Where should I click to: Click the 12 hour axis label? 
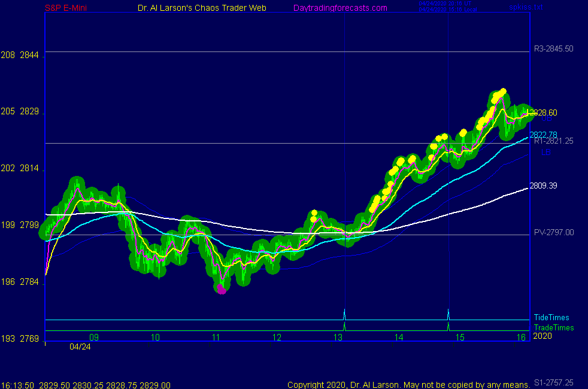pyautogui.click(x=277, y=338)
